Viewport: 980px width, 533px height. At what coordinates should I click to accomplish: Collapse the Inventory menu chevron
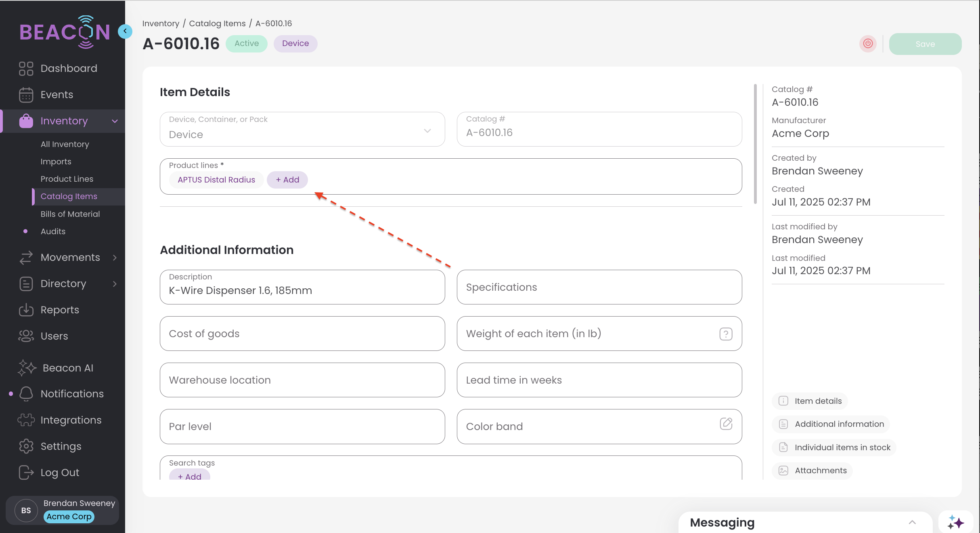115,121
